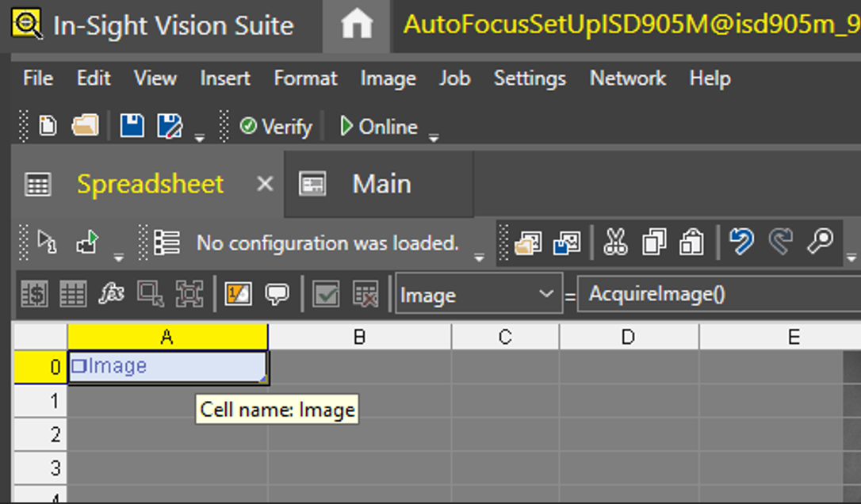Viewport: 861px width, 504px height.
Task: Close the Spreadsheet tab
Action: click(x=265, y=184)
